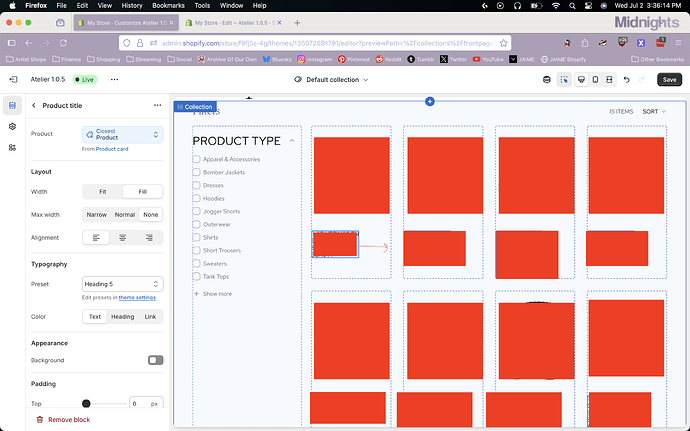The image size is (690, 431).
Task: Check the Hoodies filter checkbox
Action: coord(196,198)
